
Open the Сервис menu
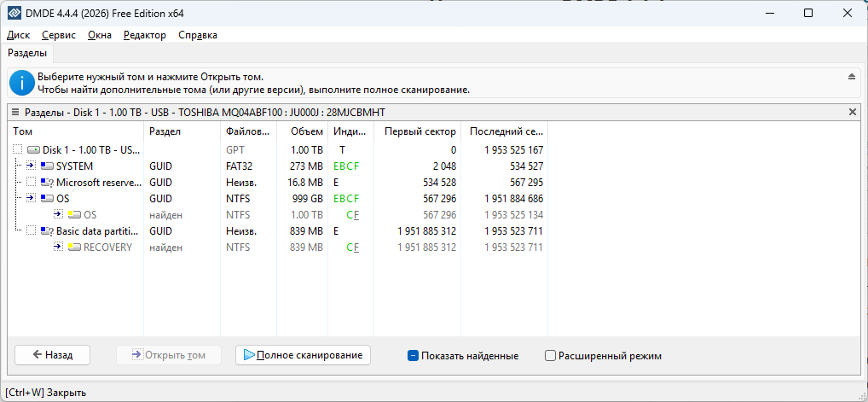pos(59,35)
